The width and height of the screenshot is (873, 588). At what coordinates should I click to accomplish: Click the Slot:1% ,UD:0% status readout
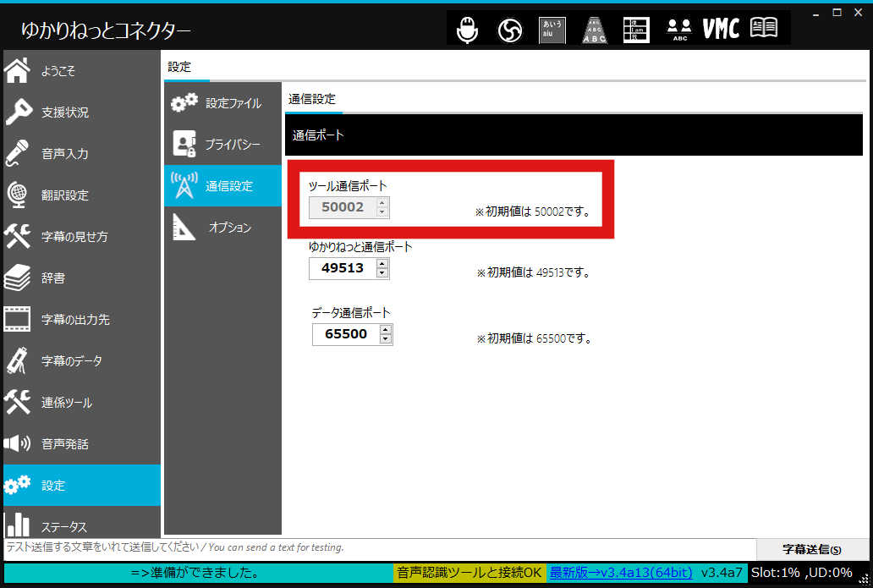[802, 573]
